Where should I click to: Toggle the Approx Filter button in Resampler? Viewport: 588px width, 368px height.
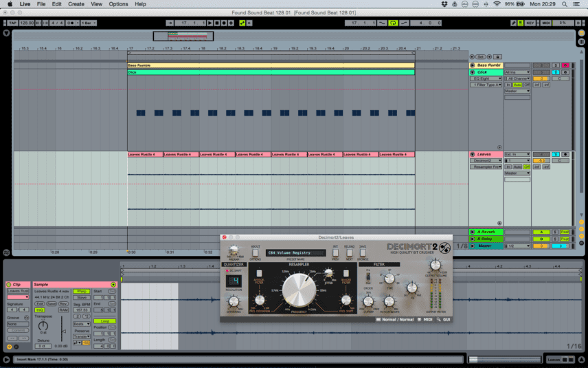259,274
